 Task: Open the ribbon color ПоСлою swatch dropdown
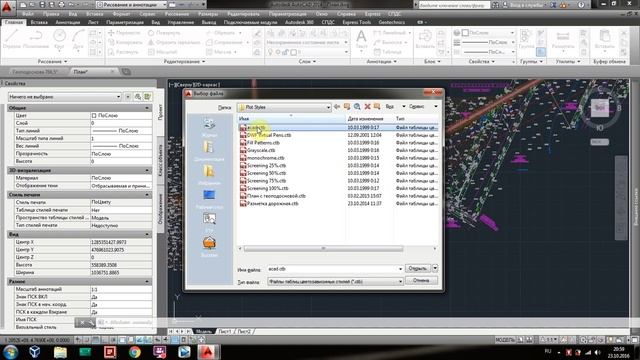489,33
